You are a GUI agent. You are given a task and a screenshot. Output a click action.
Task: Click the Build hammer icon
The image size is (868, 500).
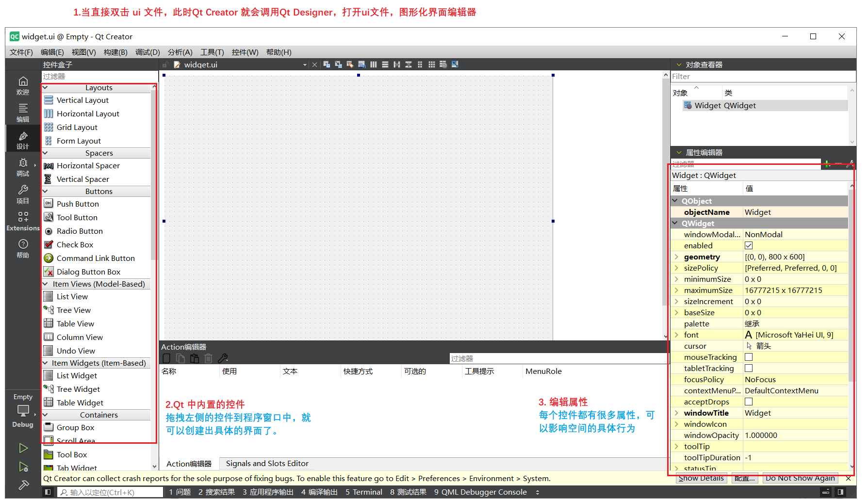(x=23, y=484)
